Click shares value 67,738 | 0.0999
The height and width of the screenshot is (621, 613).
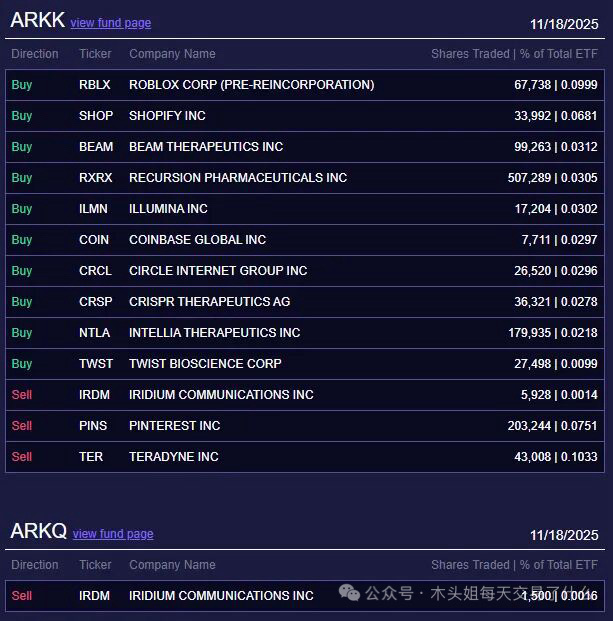(556, 85)
